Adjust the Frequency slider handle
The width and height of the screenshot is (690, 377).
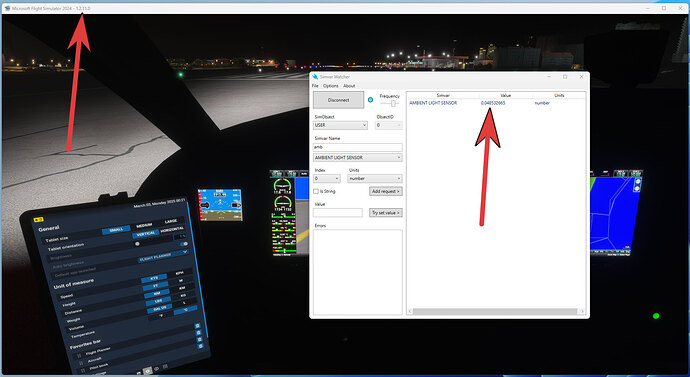click(x=393, y=103)
